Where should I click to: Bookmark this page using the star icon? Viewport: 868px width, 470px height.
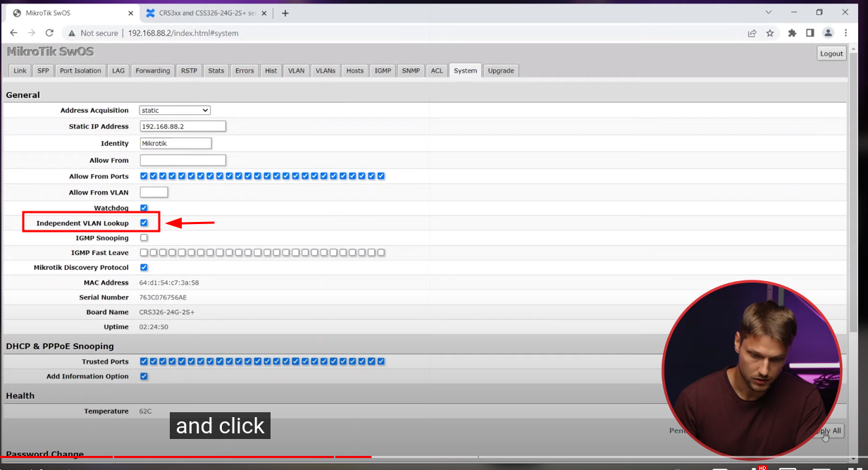[x=769, y=33]
